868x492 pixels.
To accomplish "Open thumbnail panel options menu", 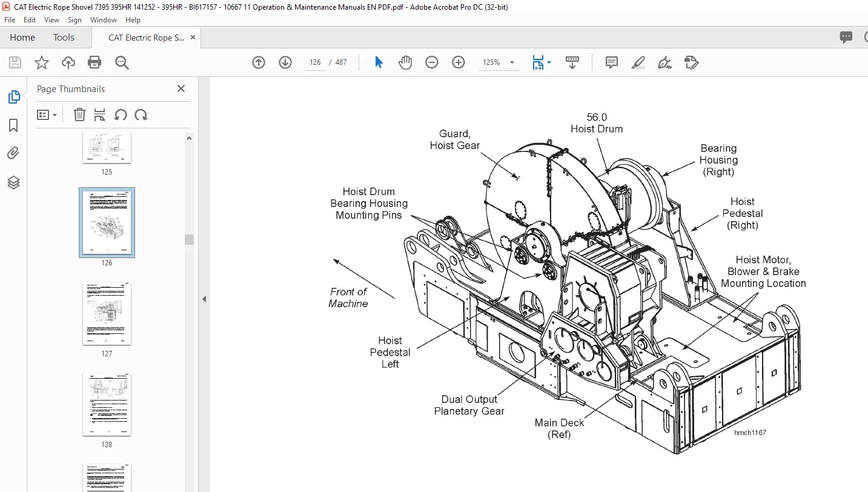I will coord(47,115).
